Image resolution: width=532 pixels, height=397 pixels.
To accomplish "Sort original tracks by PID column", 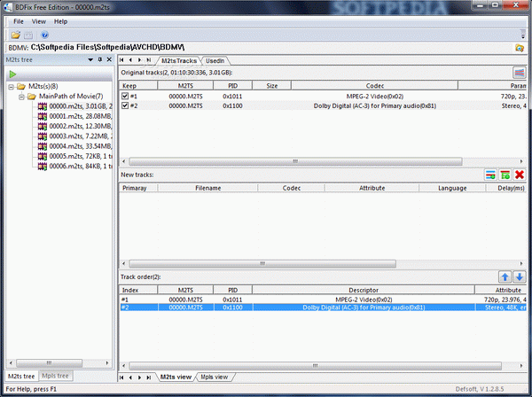I will (232, 86).
